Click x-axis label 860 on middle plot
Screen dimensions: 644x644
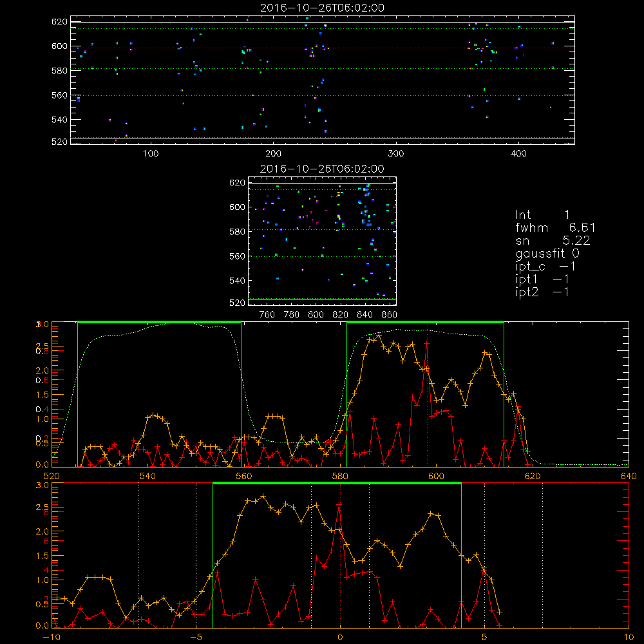(x=390, y=315)
